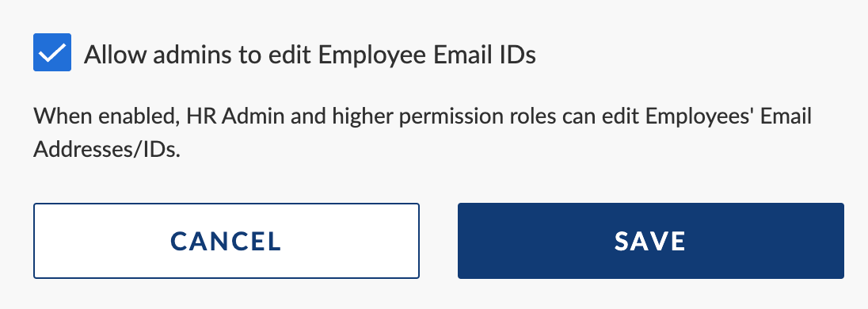Apply changes via SAVE
The image size is (868, 309).
650,241
